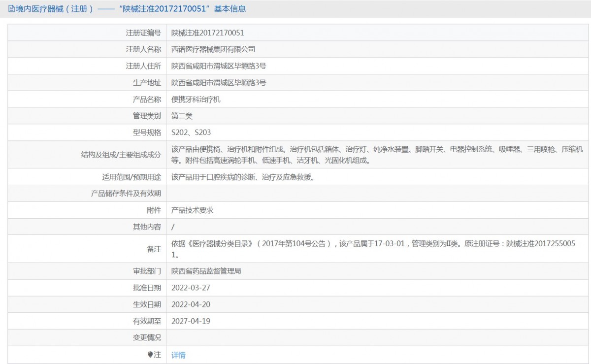Screen dimensions: 591x364
Task: Click the 其他内容 row label
Action: (147, 227)
